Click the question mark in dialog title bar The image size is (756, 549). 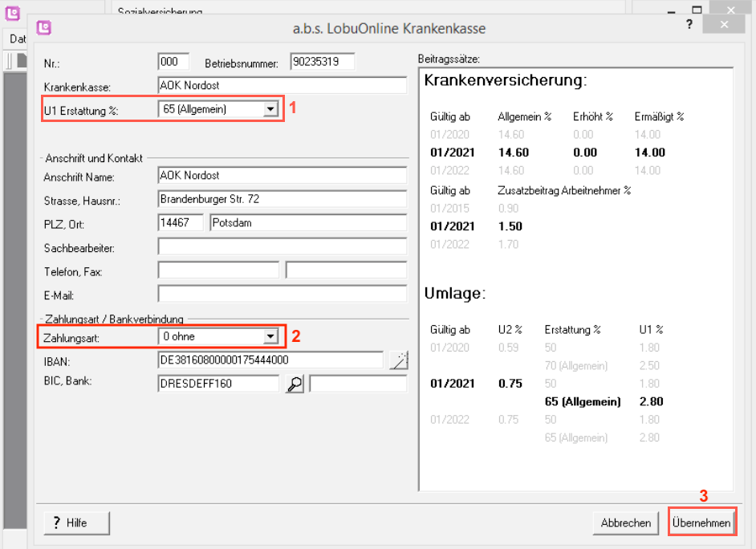point(689,25)
